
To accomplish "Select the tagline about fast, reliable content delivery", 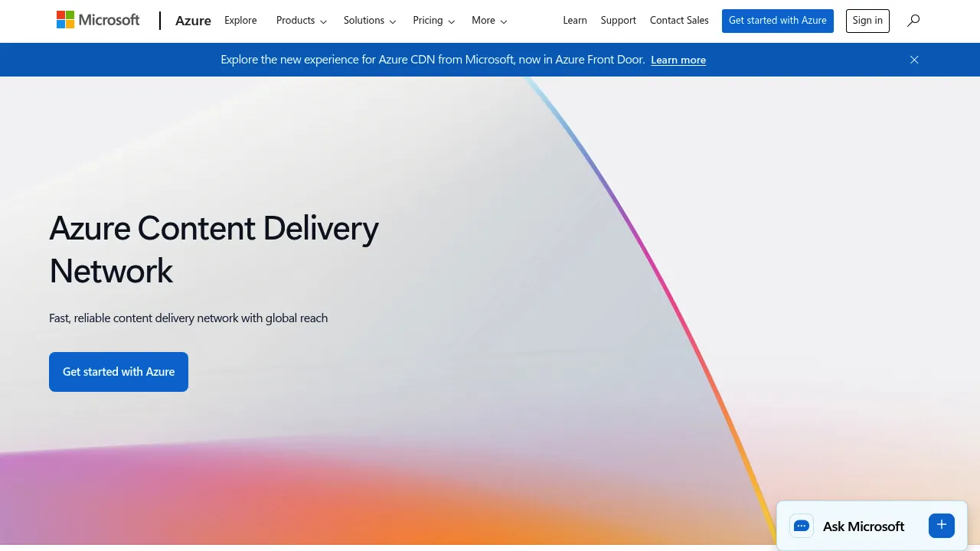I will tap(188, 318).
